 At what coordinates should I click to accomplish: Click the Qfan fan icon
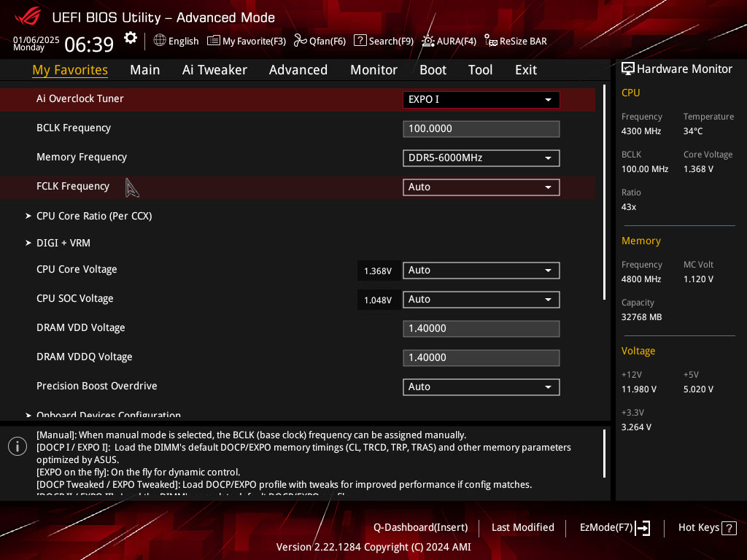coord(300,41)
